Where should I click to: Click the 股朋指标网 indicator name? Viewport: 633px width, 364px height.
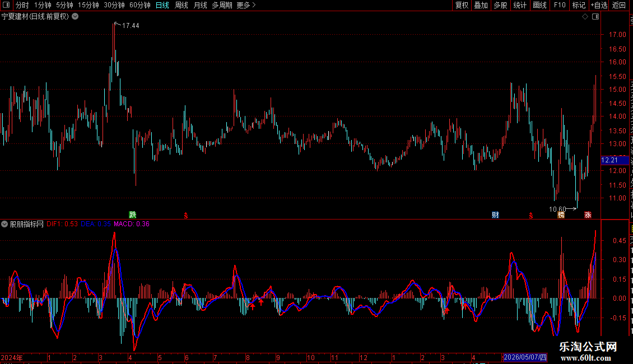[x=27, y=224]
